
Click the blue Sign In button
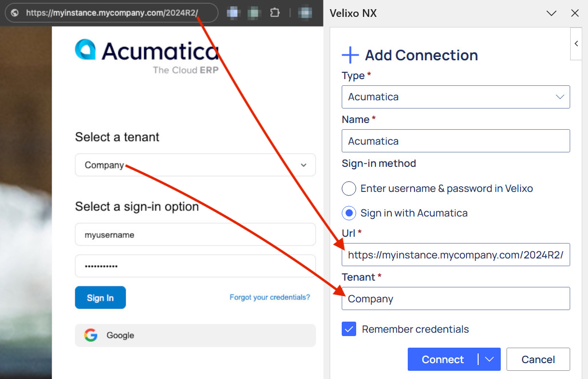pos(100,298)
